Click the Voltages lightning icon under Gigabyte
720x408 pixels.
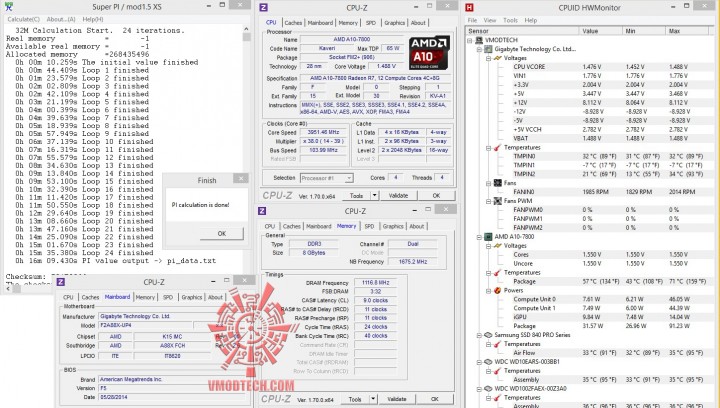[498, 58]
